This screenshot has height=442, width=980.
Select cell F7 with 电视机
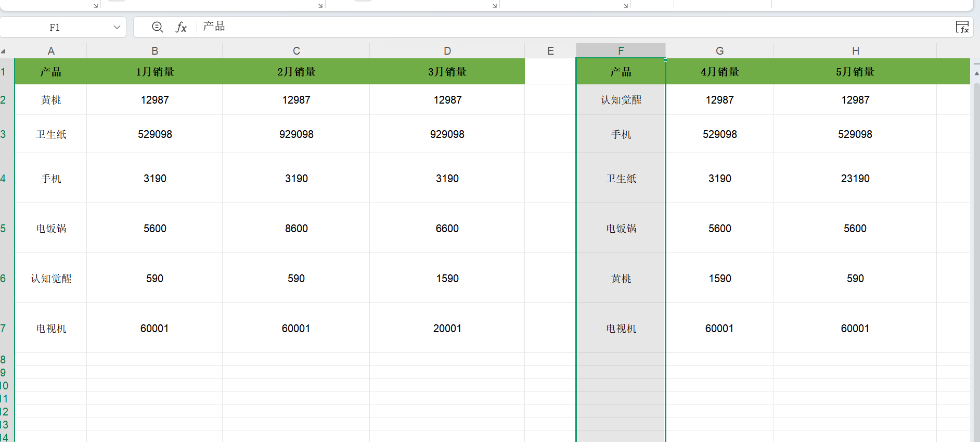click(x=621, y=328)
